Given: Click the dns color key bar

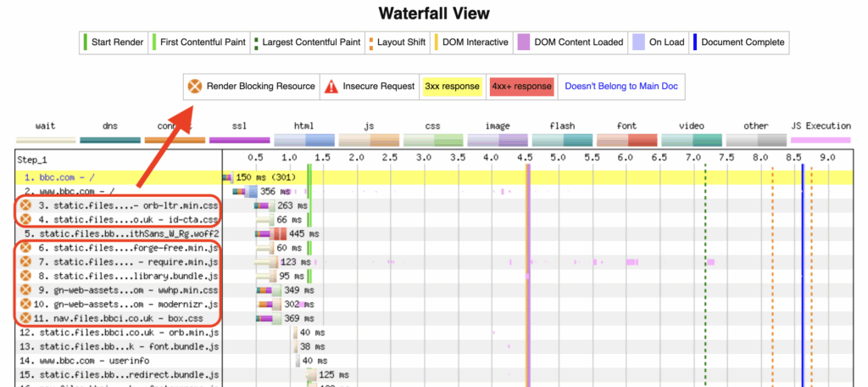Looking at the screenshot, I should pos(110,140).
